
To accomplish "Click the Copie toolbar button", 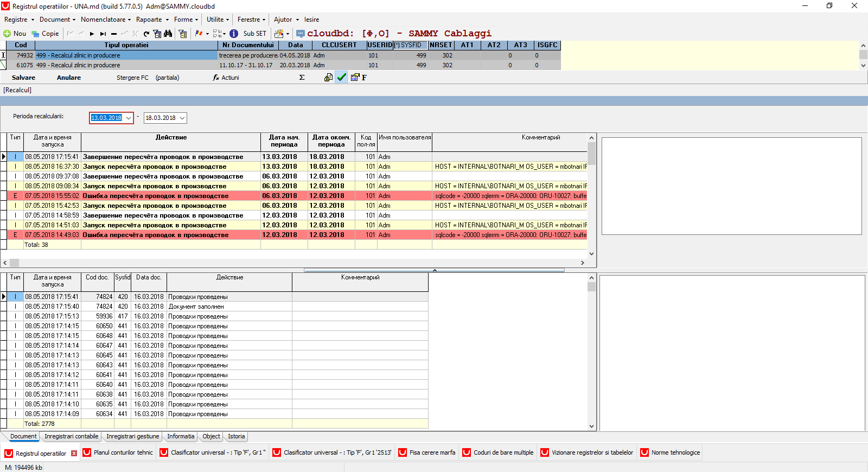I will (x=45, y=34).
